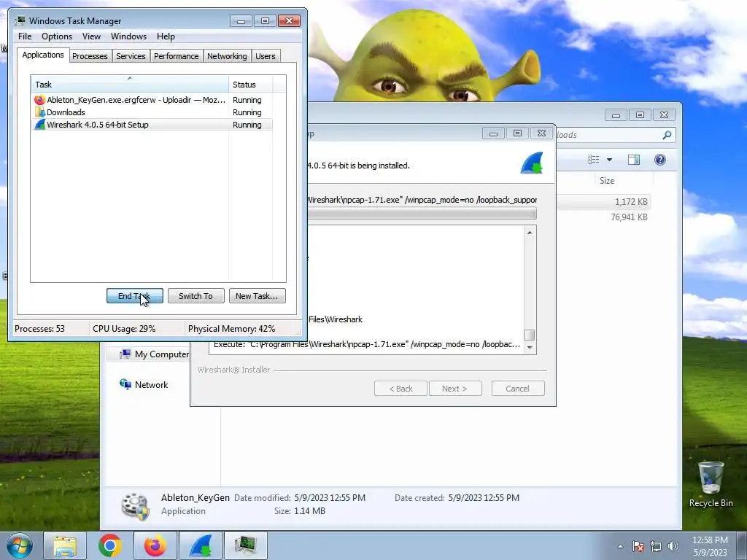Click the Wireshark logo in the installer header
This screenshot has height=560, width=747.
coord(532,163)
